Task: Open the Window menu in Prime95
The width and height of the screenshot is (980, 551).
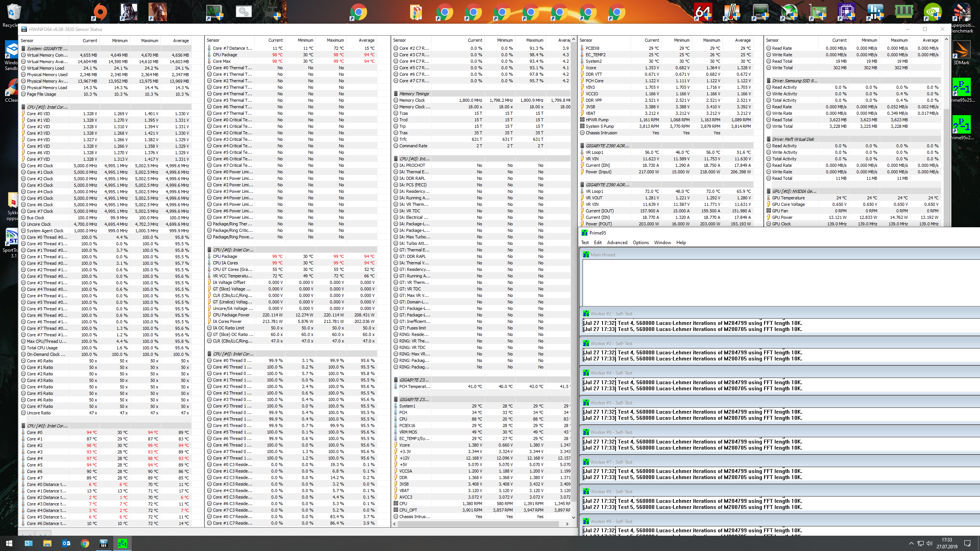Action: [x=662, y=243]
